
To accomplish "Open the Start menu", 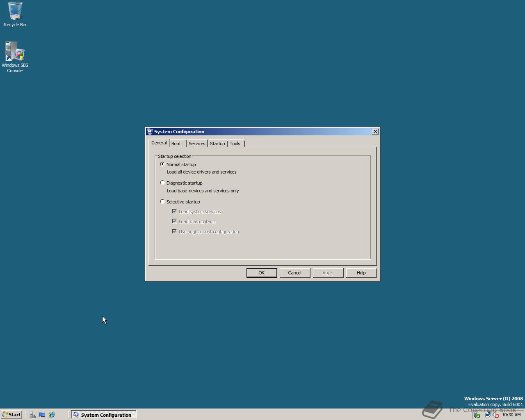I will 11,415.
